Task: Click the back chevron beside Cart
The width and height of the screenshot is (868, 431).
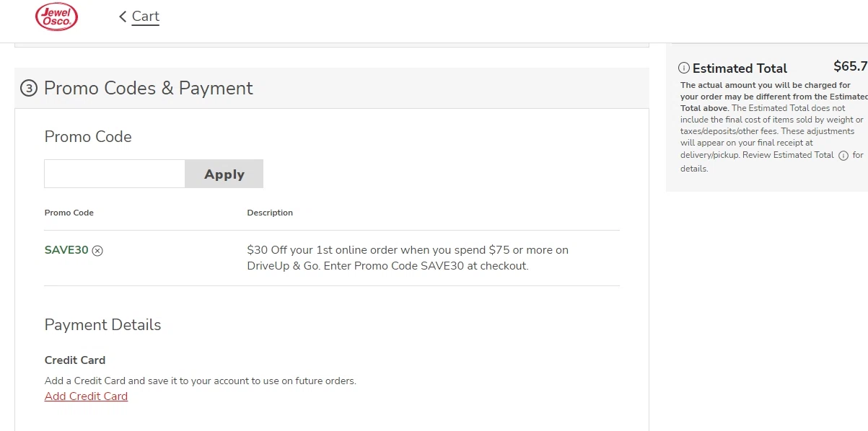Action: (x=123, y=17)
